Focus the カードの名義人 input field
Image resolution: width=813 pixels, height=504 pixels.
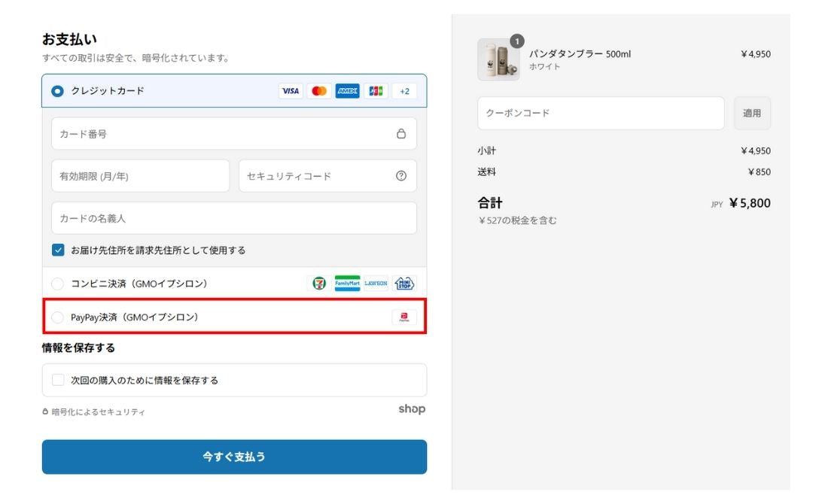pos(234,218)
